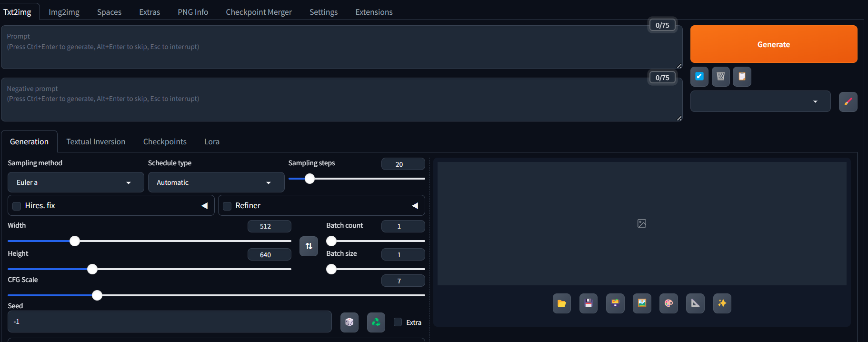
Task: Click the dice random seed icon
Action: 349,322
